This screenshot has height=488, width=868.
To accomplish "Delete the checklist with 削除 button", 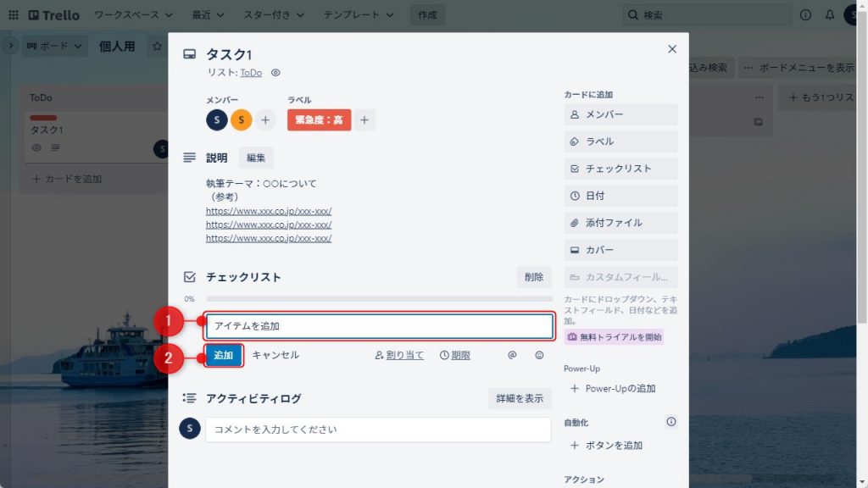I will [x=534, y=277].
